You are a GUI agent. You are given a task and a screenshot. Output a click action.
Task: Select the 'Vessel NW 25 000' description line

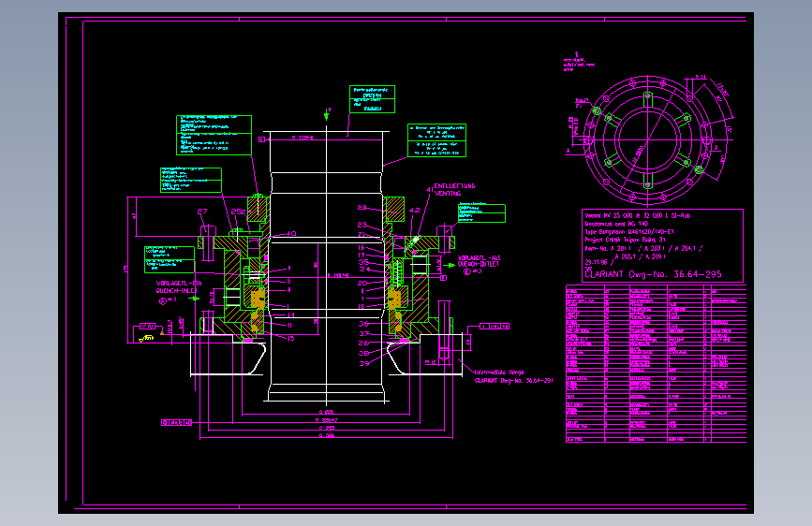638,215
